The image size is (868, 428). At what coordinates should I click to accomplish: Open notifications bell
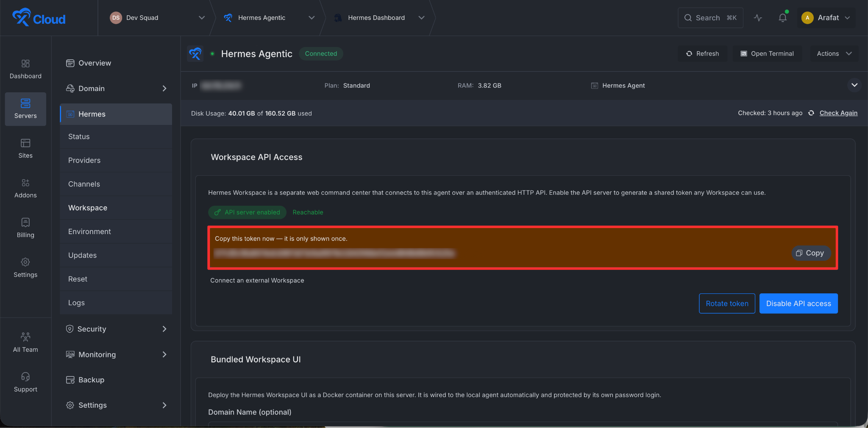click(x=783, y=18)
